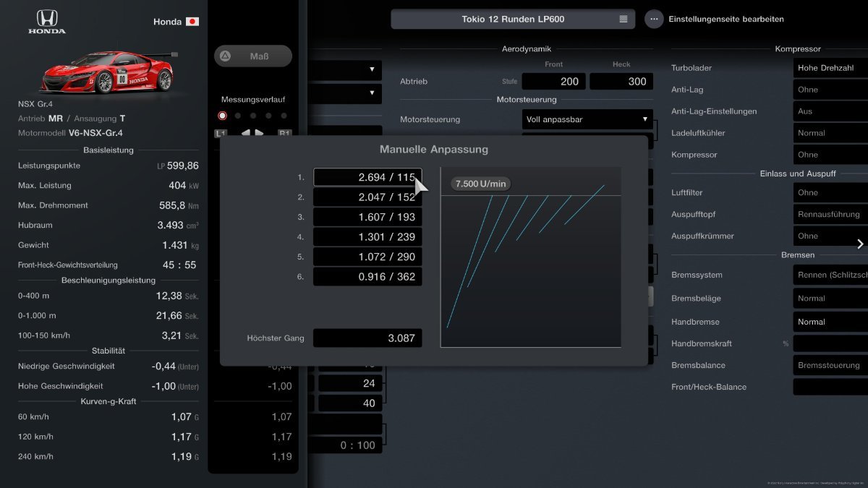Screen dimensions: 868x488
Task: Open the Handbremse 'Normal' selector
Action: (830, 322)
